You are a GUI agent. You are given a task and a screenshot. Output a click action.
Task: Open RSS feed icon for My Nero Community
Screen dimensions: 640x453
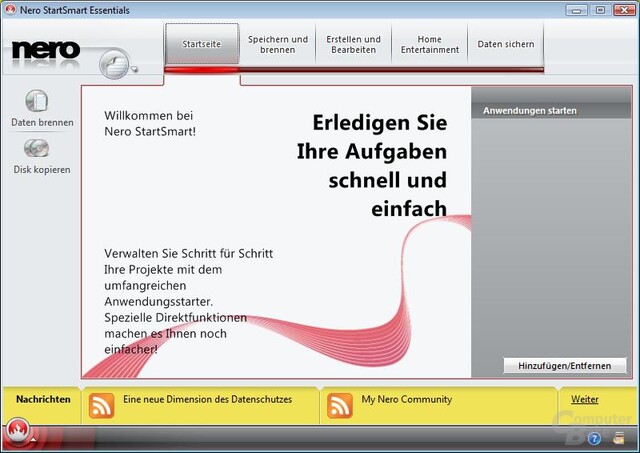pyautogui.click(x=340, y=406)
